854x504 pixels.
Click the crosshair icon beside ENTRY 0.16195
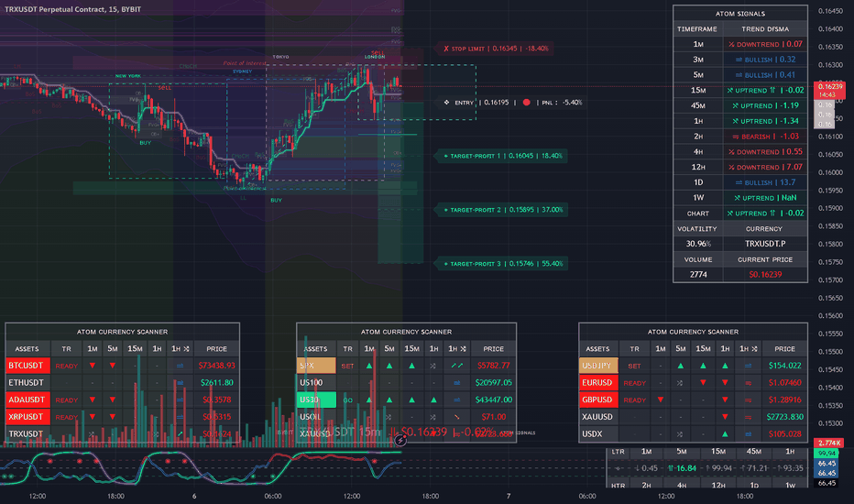[446, 103]
